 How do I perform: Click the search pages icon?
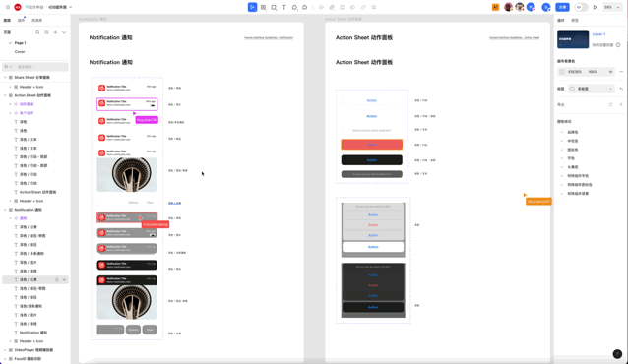click(x=37, y=32)
